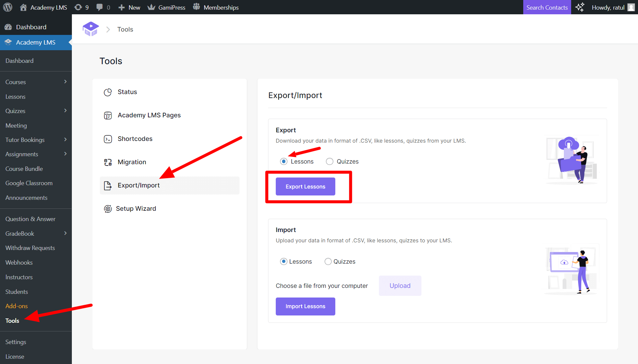Select the Setup Wizard gear icon

pos(108,208)
